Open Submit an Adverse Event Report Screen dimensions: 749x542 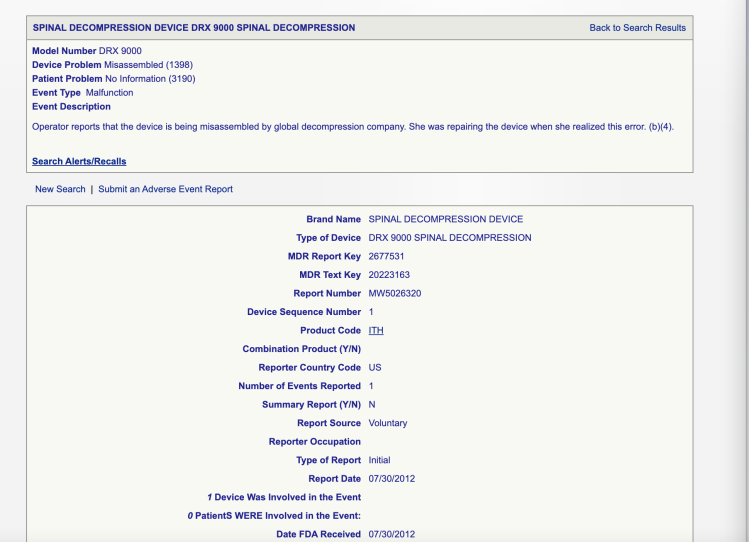(x=165, y=189)
